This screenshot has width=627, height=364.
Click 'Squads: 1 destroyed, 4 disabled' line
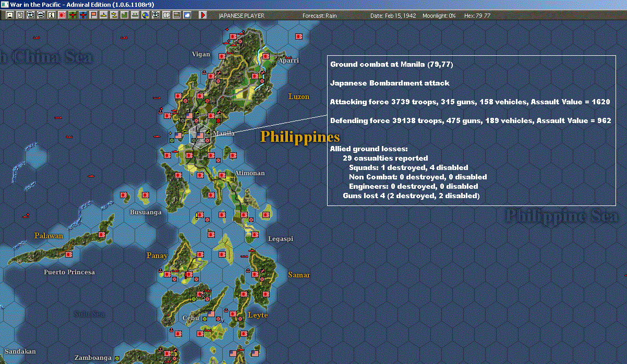[408, 167]
